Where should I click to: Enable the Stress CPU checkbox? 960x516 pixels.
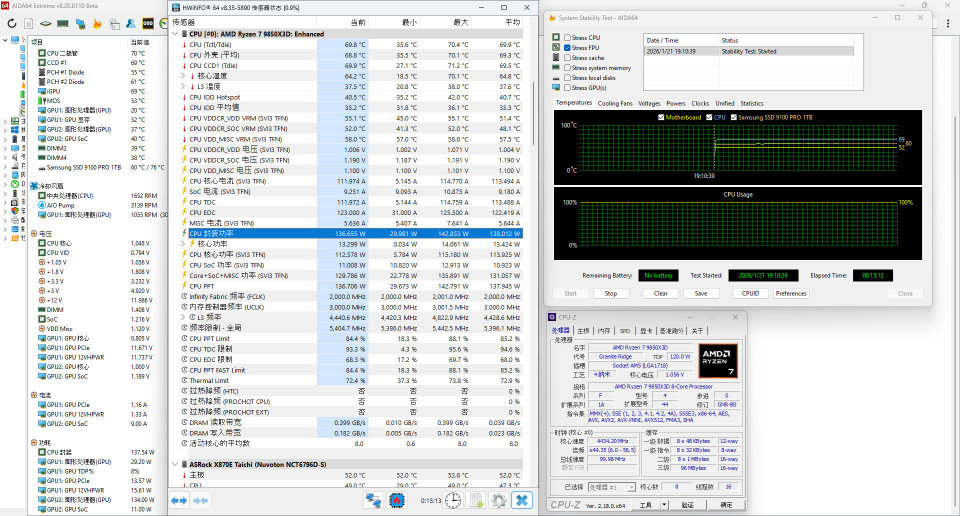coord(568,38)
